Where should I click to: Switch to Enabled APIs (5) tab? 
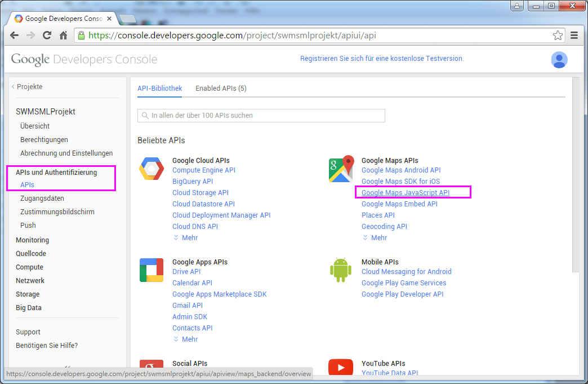[221, 89]
